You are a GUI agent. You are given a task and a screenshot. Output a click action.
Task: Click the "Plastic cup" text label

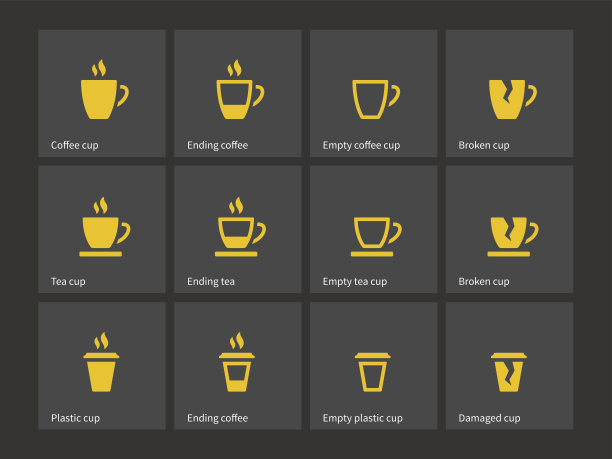coord(75,418)
